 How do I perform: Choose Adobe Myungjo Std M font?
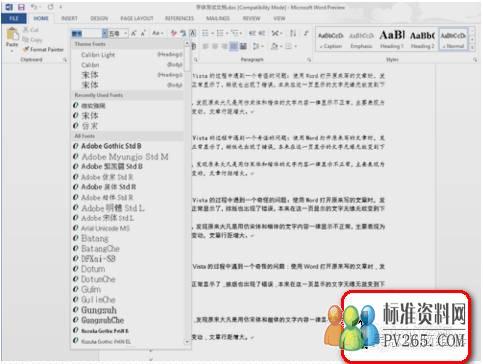click(128, 156)
